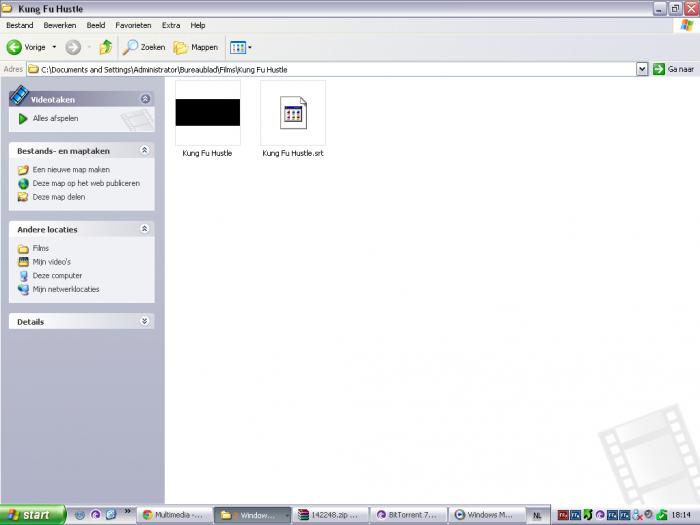
Task: Open the Help menu
Action: tap(198, 25)
